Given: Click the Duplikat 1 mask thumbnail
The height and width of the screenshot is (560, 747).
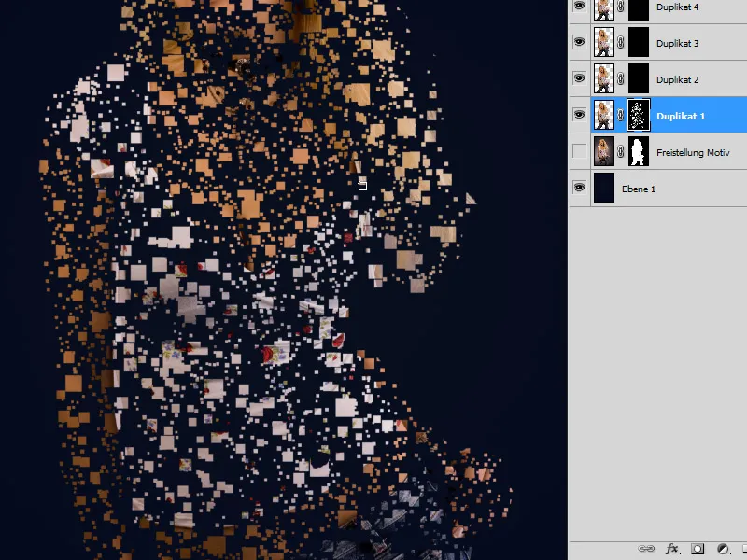Looking at the screenshot, I should click(x=639, y=114).
